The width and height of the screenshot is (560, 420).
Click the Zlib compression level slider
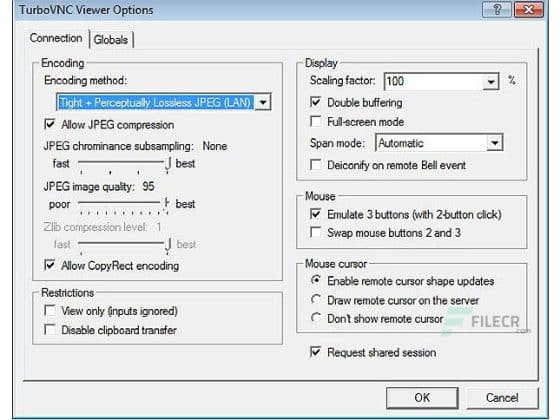pyautogui.click(x=124, y=246)
